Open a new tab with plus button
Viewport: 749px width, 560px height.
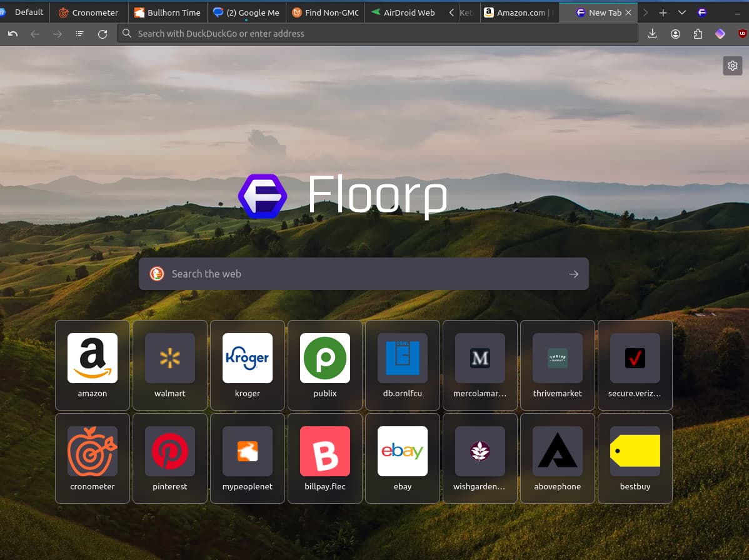coord(663,13)
